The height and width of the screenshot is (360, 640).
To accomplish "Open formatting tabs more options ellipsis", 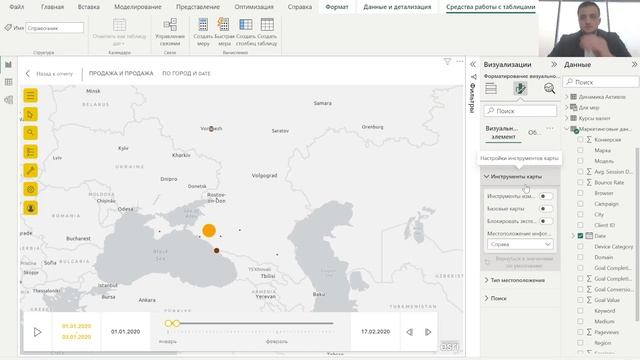I will click(x=550, y=129).
